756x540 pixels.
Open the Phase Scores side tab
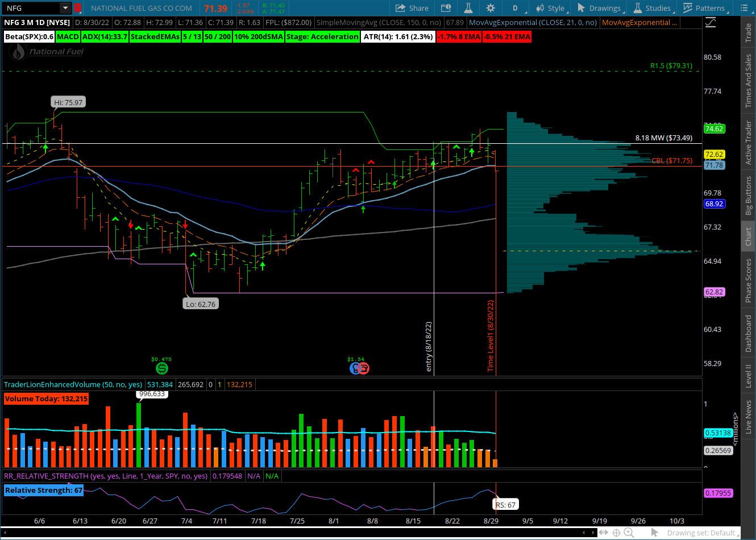(x=749, y=280)
